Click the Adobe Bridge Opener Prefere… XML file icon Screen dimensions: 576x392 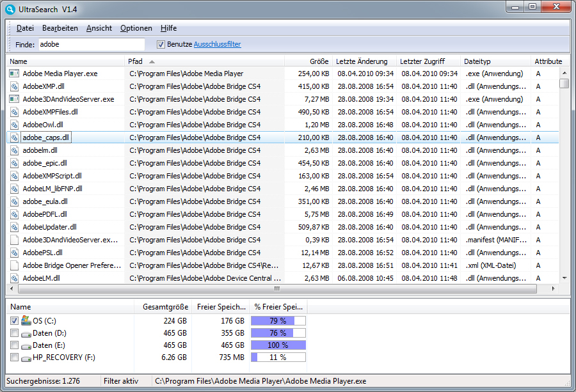click(x=14, y=265)
